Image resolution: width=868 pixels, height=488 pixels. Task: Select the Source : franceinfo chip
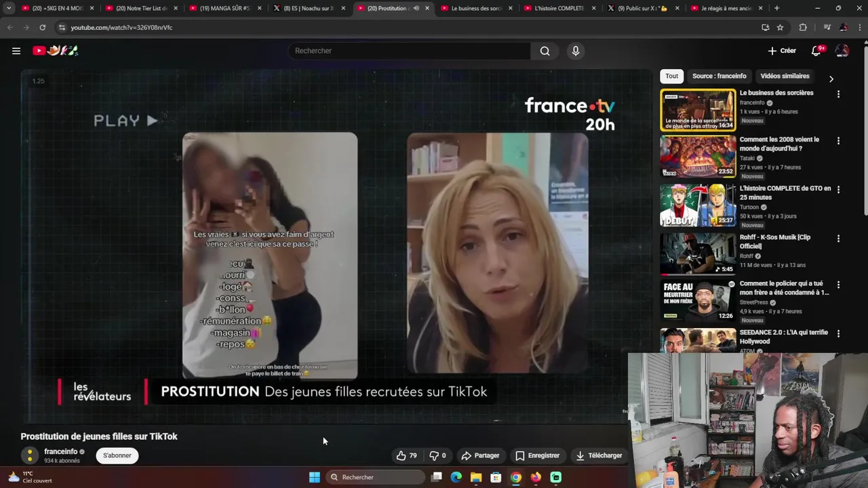pos(719,76)
